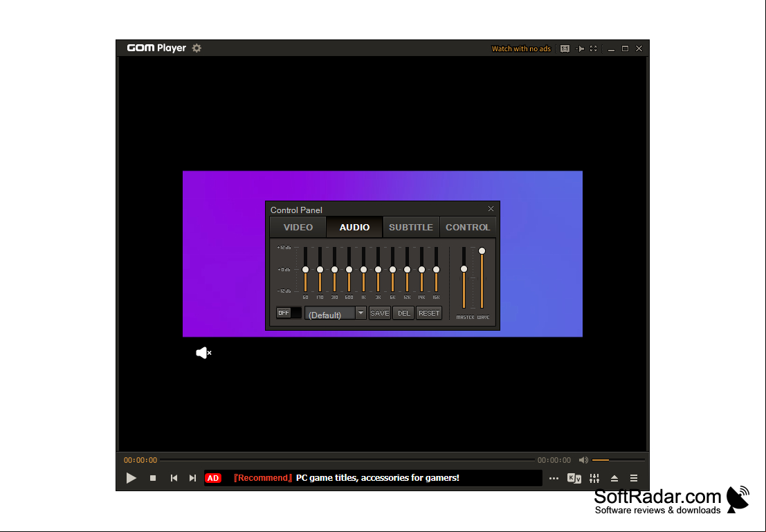Toggle the equalizer OFF switch

pos(289,313)
